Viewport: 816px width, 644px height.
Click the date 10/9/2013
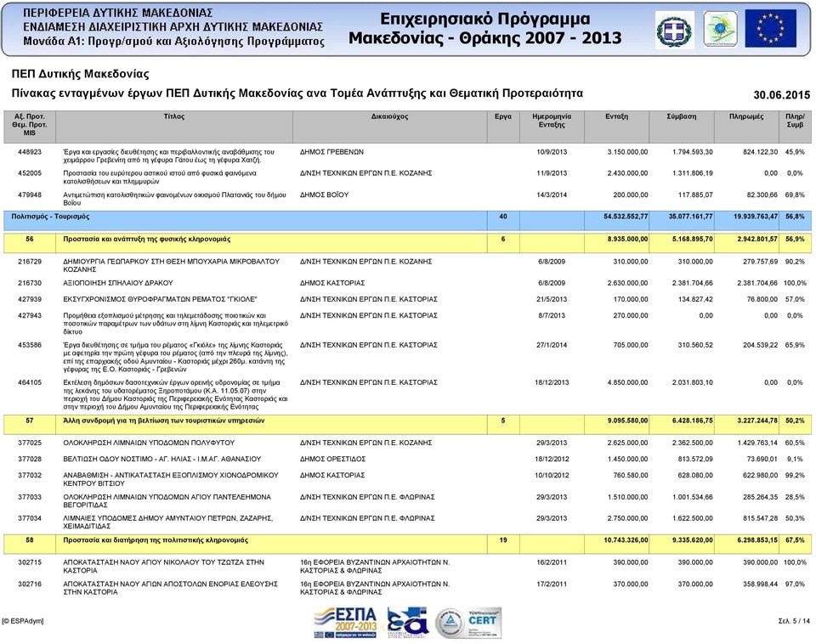coord(552,152)
